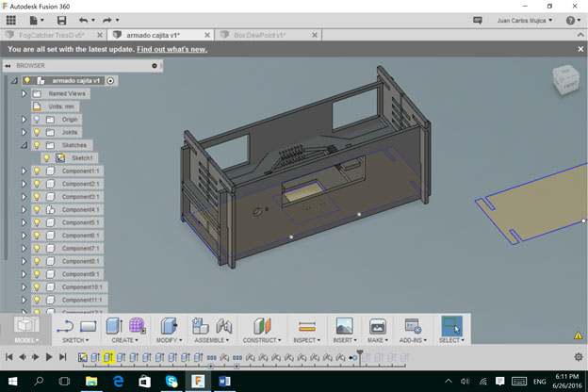Screen dimensions: 588x392
Task: Open the data panel grid icon
Action: 11,20
